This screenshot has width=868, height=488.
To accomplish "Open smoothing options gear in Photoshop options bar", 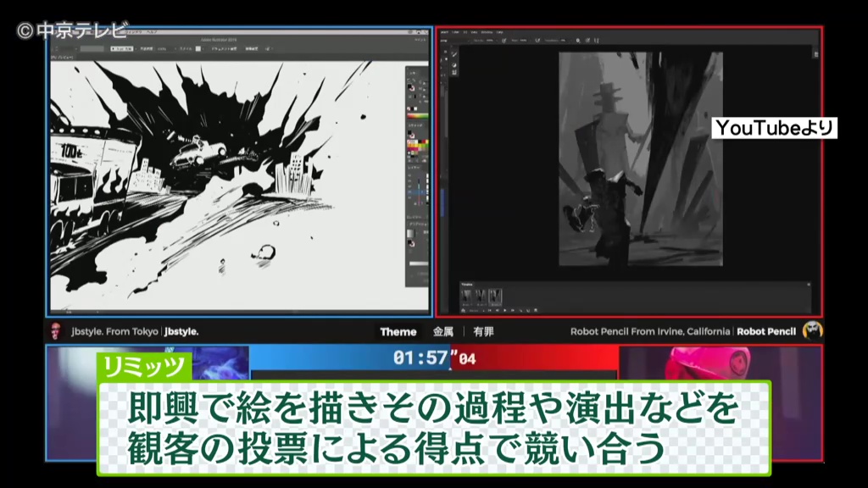I will tap(578, 41).
